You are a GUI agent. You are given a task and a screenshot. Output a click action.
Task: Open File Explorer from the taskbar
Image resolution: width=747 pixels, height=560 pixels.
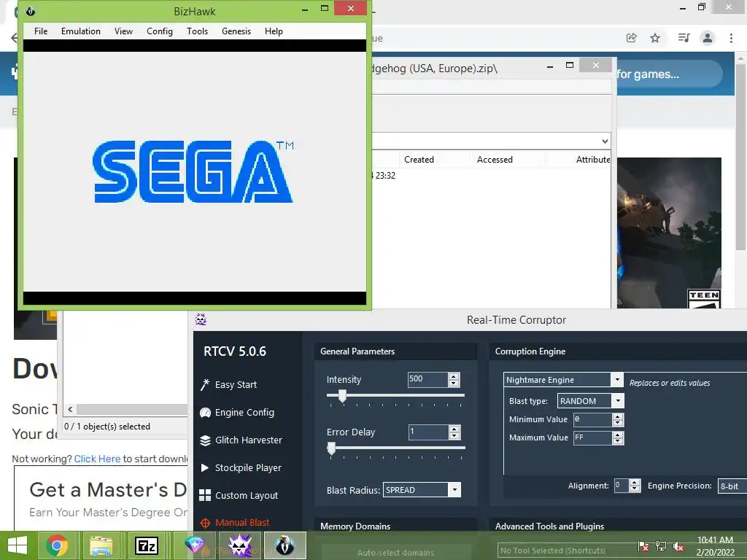point(101,545)
